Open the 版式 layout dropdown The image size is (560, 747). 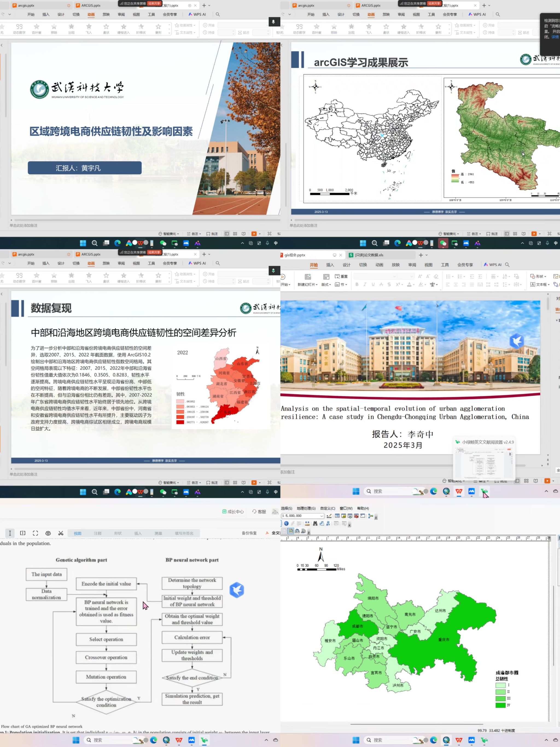(326, 284)
